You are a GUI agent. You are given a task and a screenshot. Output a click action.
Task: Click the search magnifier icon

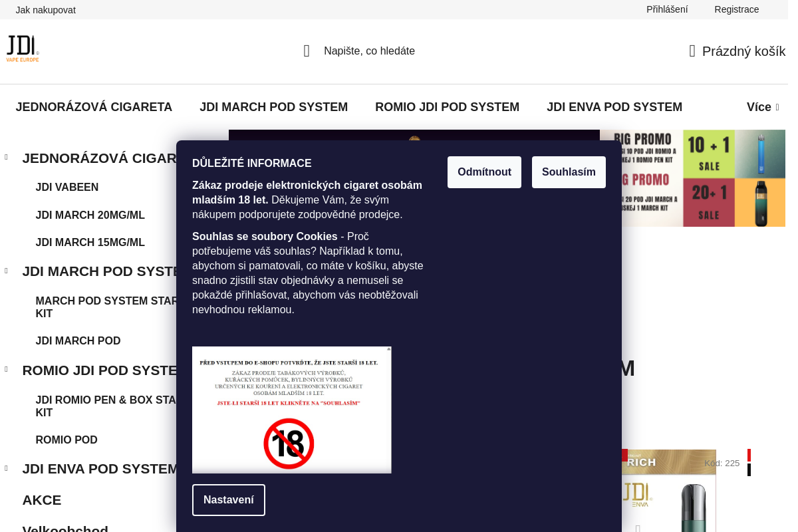[307, 51]
